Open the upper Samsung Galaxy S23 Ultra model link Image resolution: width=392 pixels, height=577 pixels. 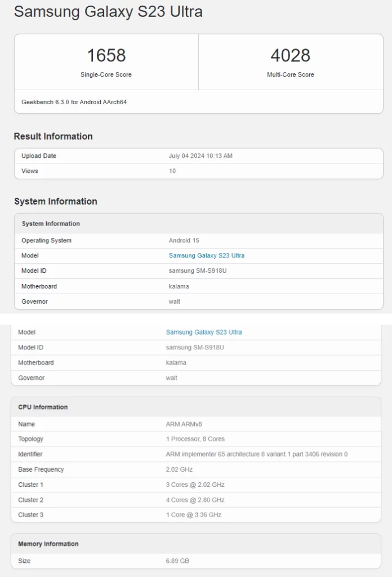click(206, 255)
